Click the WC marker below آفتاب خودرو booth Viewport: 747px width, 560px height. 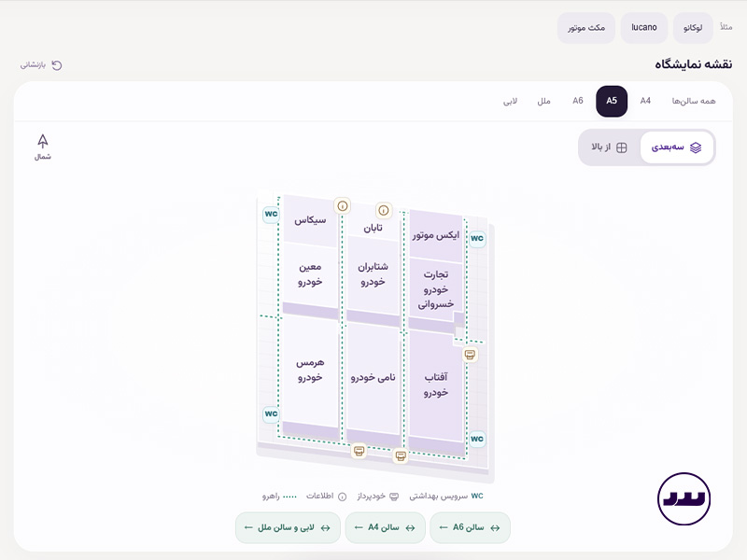point(477,439)
